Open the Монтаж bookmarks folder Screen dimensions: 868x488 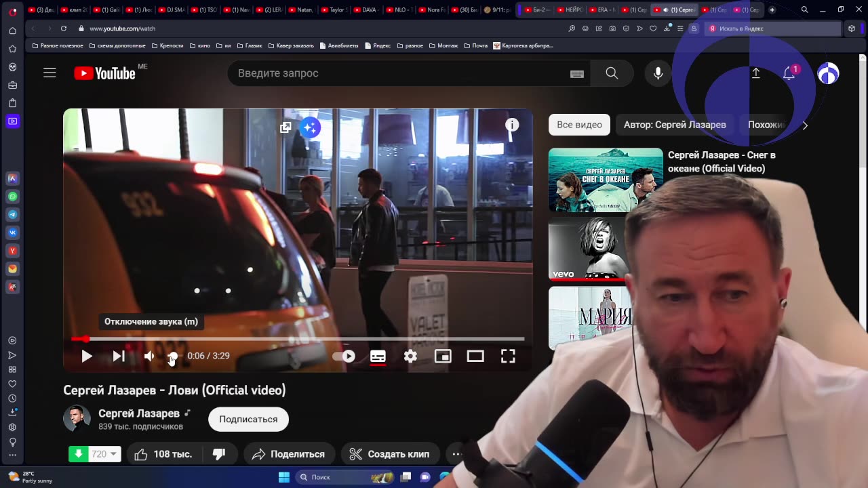click(x=443, y=45)
